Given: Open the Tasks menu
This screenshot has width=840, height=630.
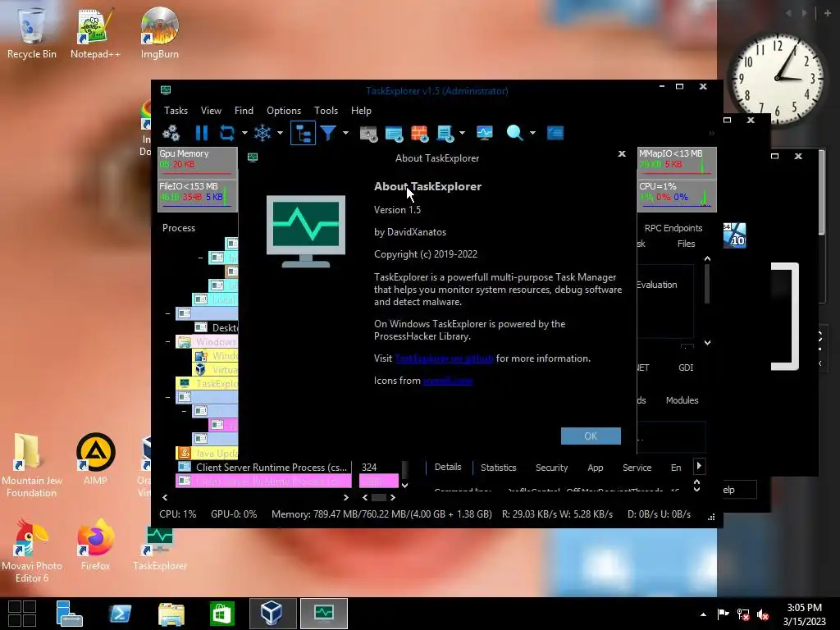Looking at the screenshot, I should click(x=176, y=111).
